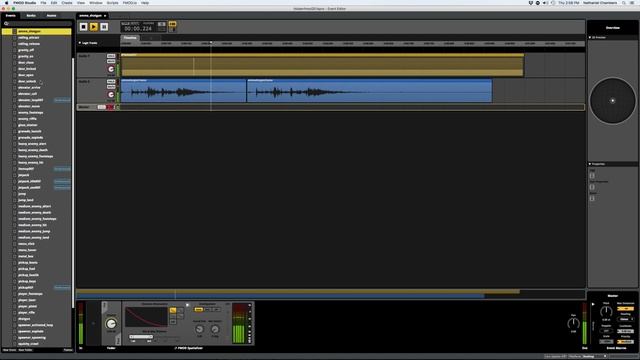Click the Pan knob near output meter
The width and height of the screenshot is (640, 360).
pyautogui.click(x=573, y=323)
